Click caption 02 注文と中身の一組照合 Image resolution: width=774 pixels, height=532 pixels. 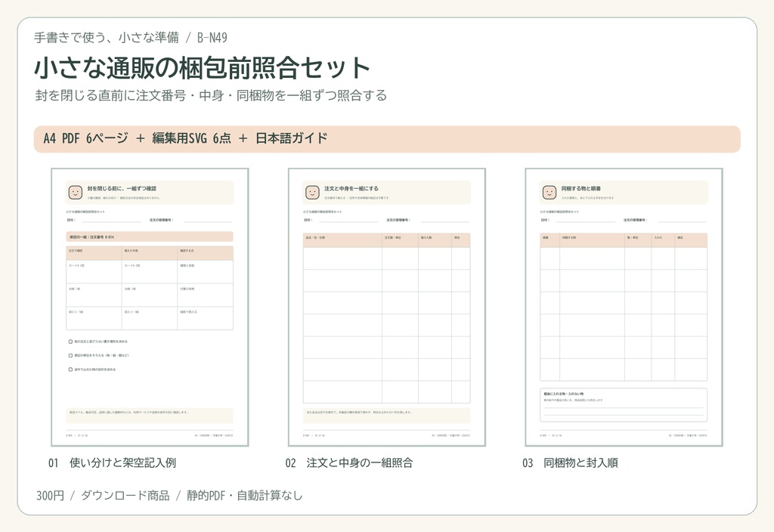click(349, 463)
